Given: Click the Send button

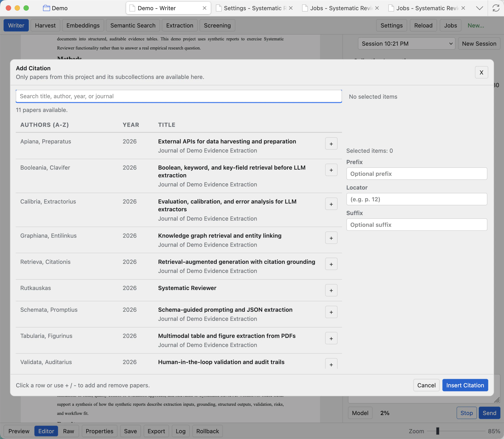Looking at the screenshot, I should point(489,413).
